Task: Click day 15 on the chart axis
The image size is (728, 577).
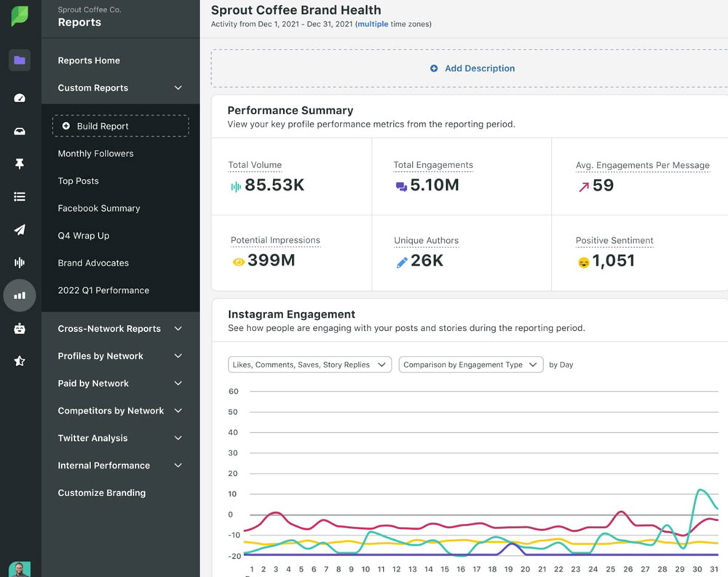Action: [444, 569]
